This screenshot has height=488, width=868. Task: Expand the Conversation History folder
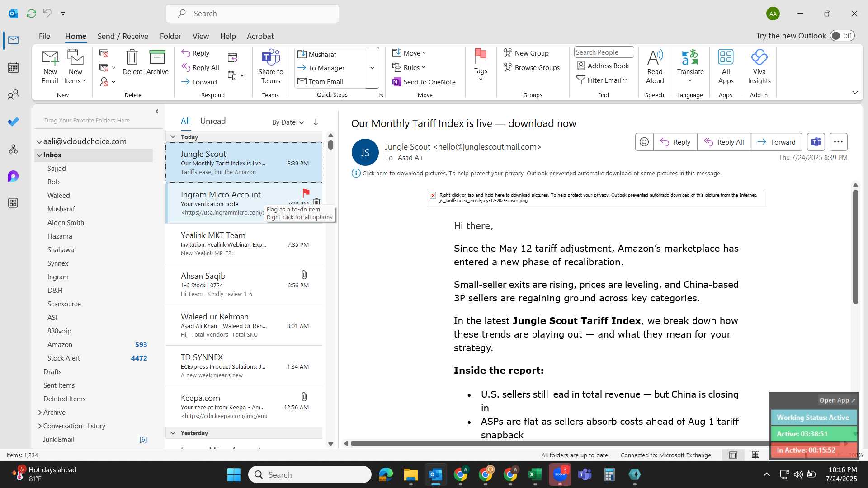(40, 426)
